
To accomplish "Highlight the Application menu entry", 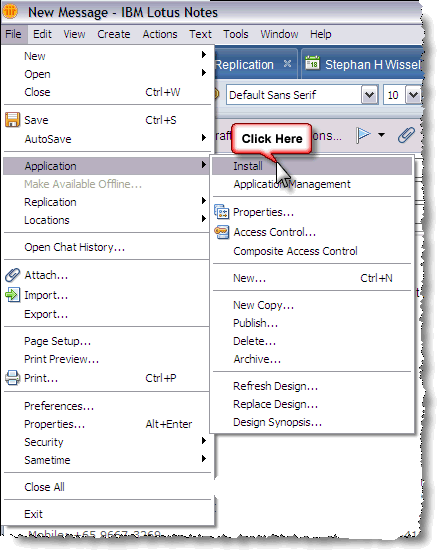I will point(107,166).
